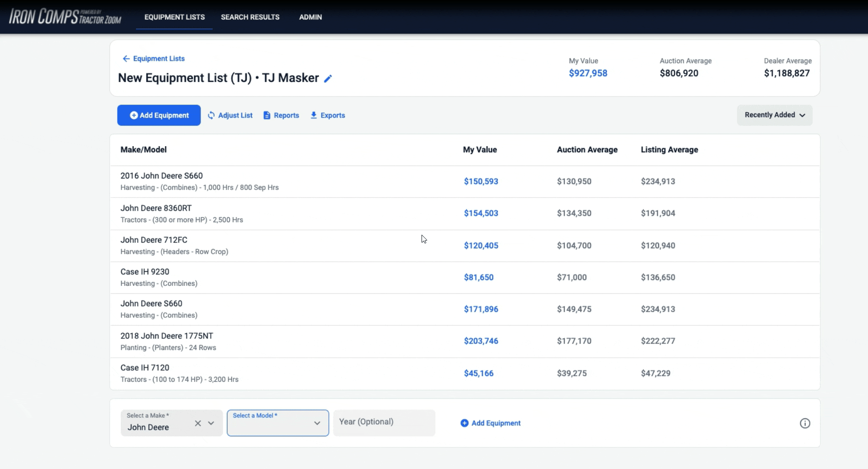Open the Exports option
The width and height of the screenshot is (868, 469).
point(327,115)
